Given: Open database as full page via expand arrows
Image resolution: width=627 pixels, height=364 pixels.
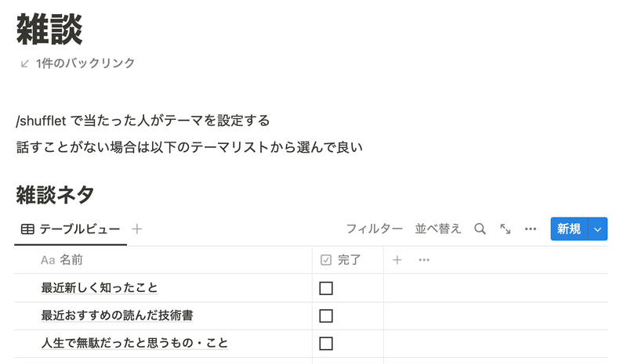Looking at the screenshot, I should (x=506, y=229).
